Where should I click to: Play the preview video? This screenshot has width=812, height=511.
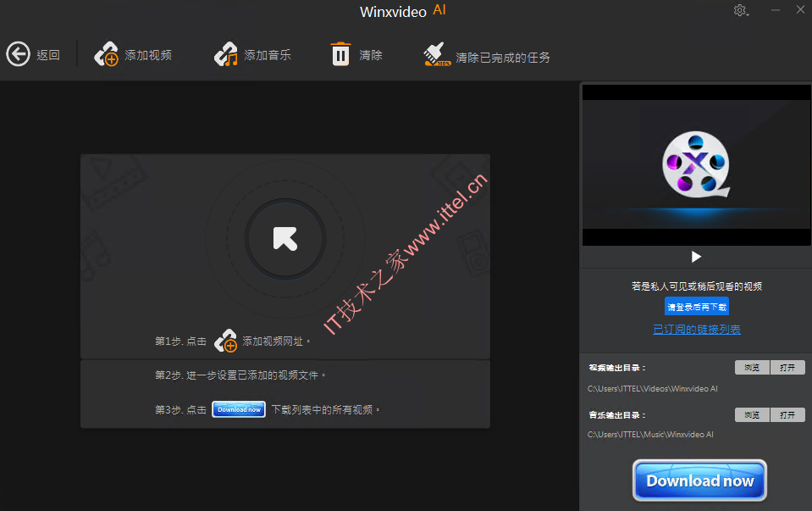click(x=696, y=257)
